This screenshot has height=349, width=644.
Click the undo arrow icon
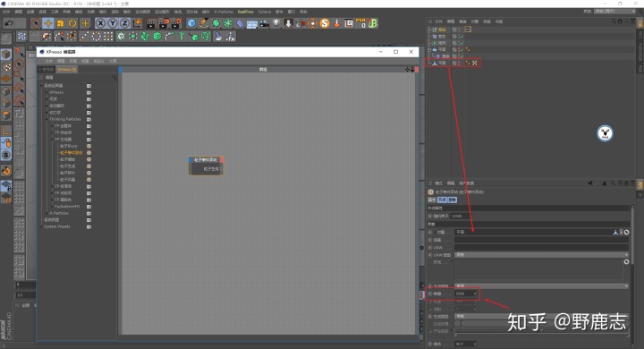pos(9,23)
